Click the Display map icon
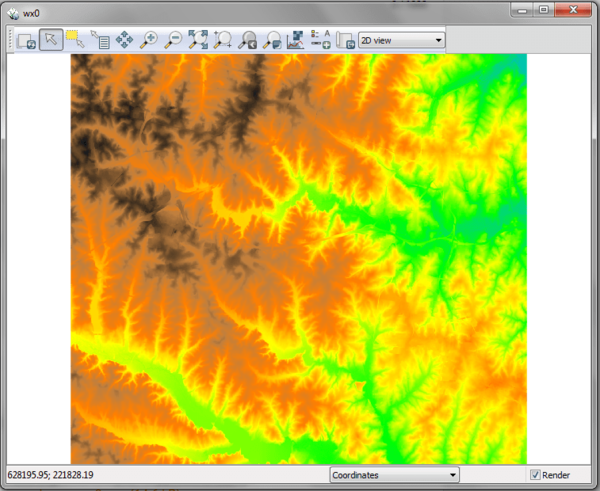This screenshot has width=600, height=491. click(x=27, y=41)
